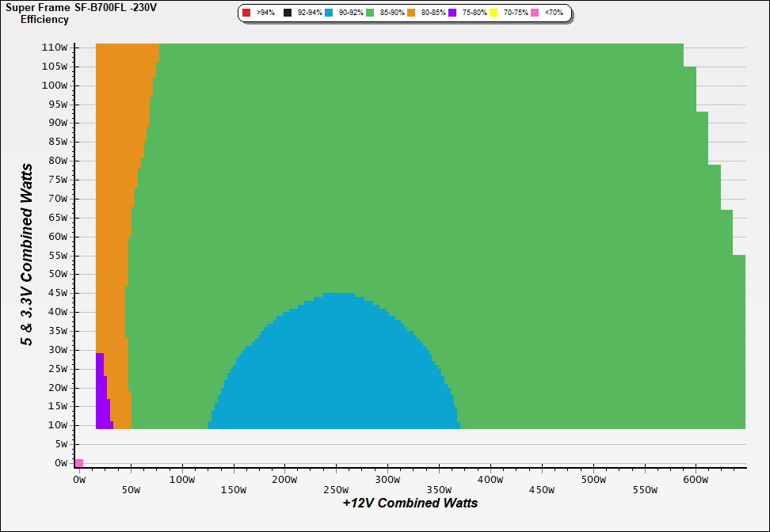Click the red >94% legend swatch
This screenshot has width=770, height=532.
click(x=246, y=13)
